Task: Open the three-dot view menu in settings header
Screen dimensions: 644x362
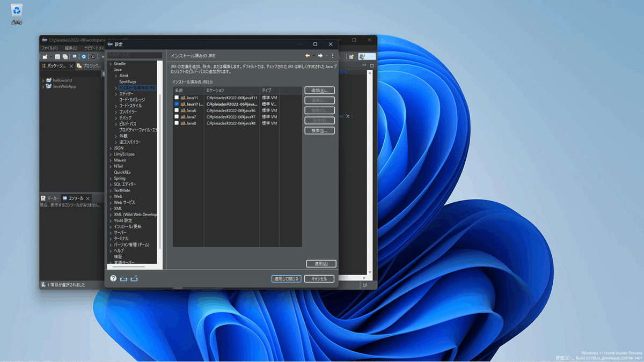Action: [x=333, y=56]
